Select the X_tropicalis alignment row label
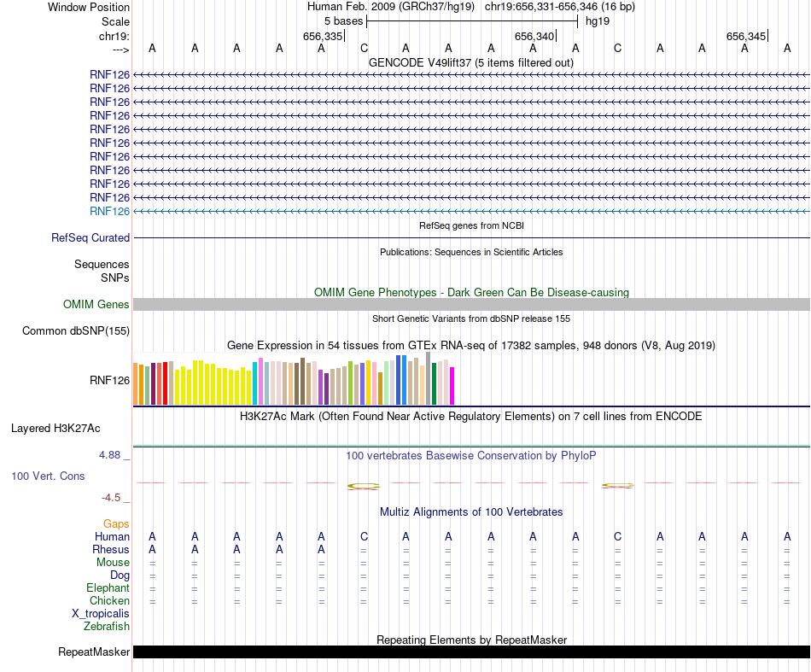The height and width of the screenshot is (672, 811). pos(101,614)
